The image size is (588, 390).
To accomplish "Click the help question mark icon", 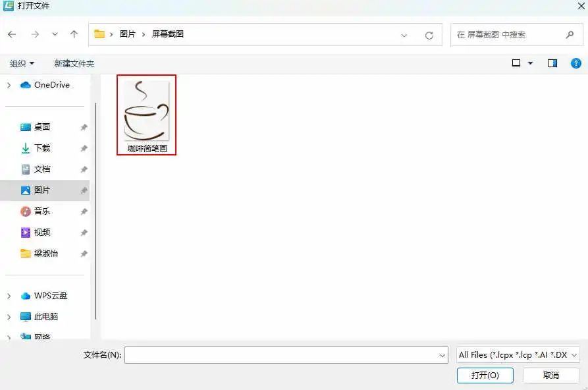I will pos(576,63).
